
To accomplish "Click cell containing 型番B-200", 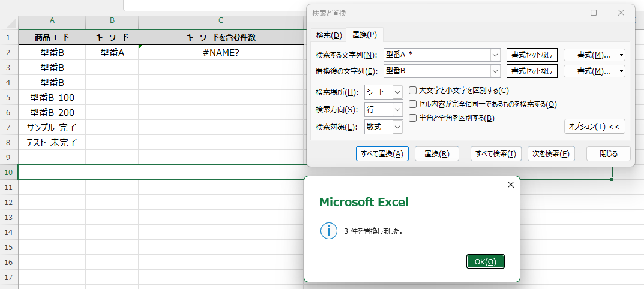I will pos(52,112).
